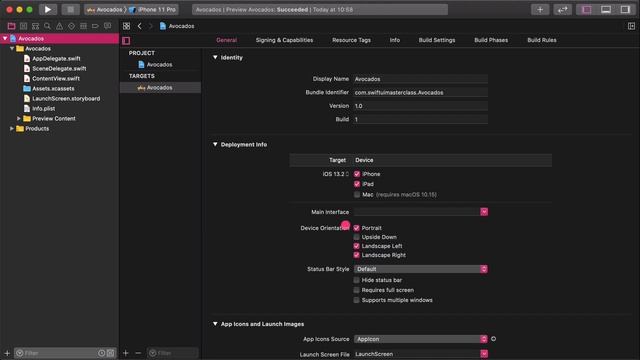Toggle the Inspectors panel

[x=625, y=9]
